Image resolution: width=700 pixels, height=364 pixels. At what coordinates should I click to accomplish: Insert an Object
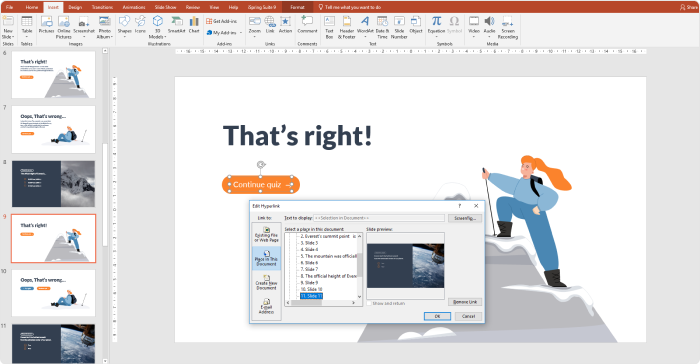click(x=416, y=25)
